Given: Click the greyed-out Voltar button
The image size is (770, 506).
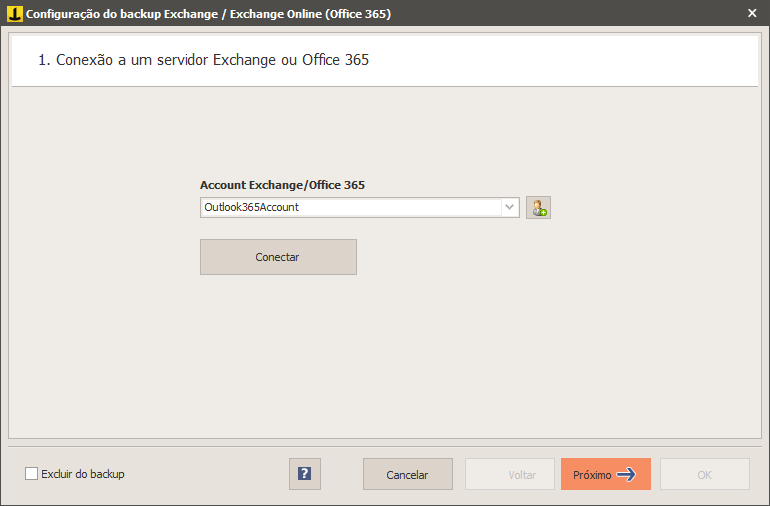Looking at the screenshot, I should (x=510, y=474).
